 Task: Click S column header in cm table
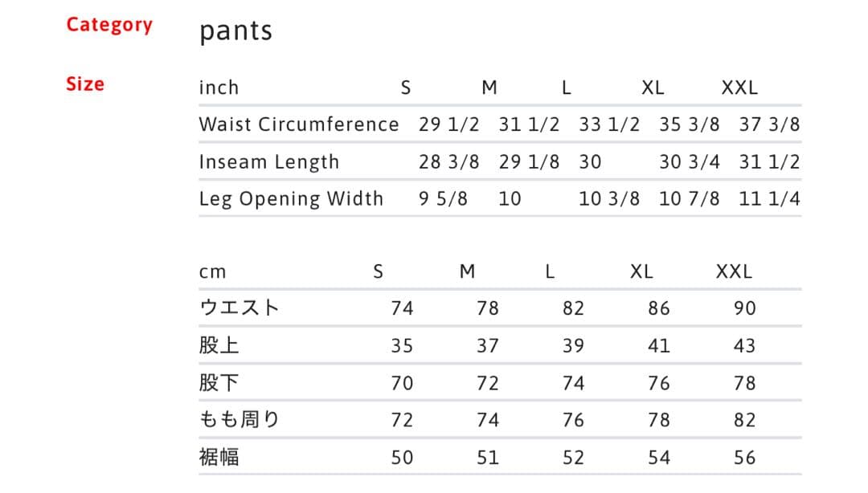click(x=379, y=272)
